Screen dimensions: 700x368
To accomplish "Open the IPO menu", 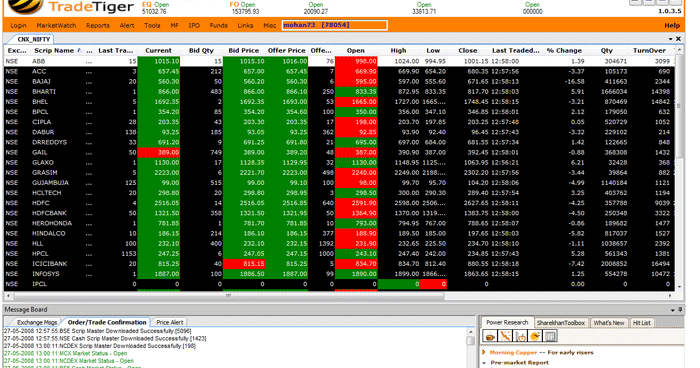I will tap(194, 25).
